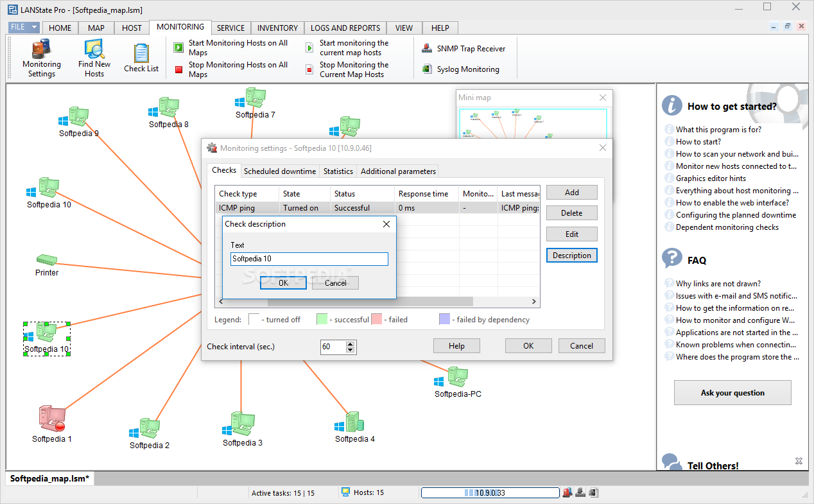Switch to the MAP ribbon tab
The height and width of the screenshot is (504, 814).
click(96, 28)
